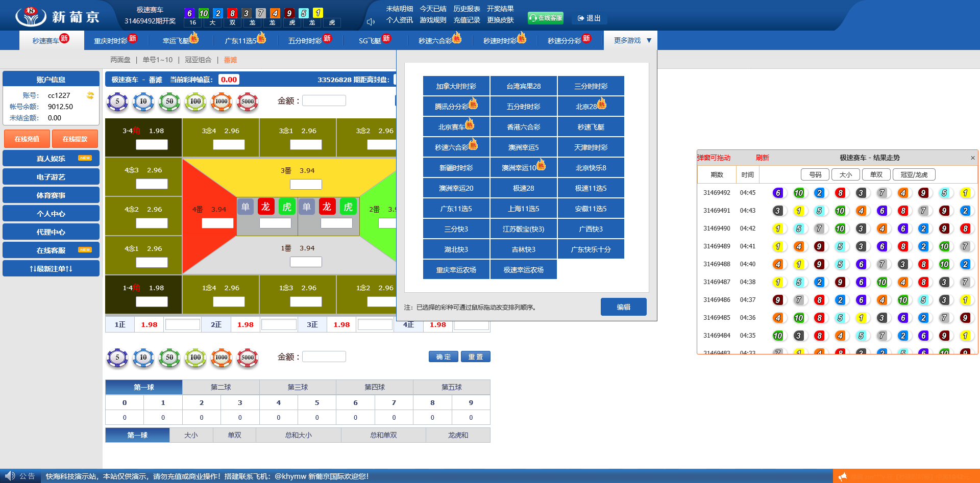Select 总和大小 tab in trend bar
Screen dimensions: 980x483
coord(299,435)
